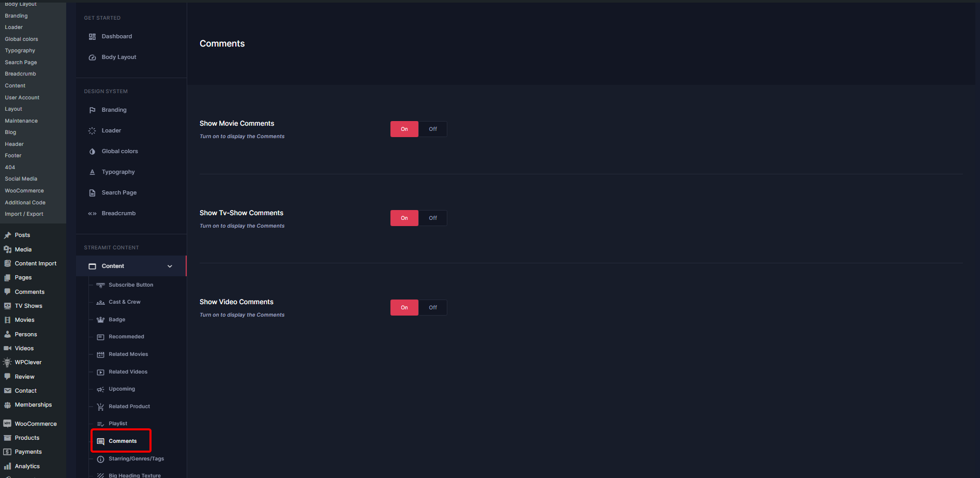
Task: Collapse the Content section chevron
Action: [x=170, y=266]
